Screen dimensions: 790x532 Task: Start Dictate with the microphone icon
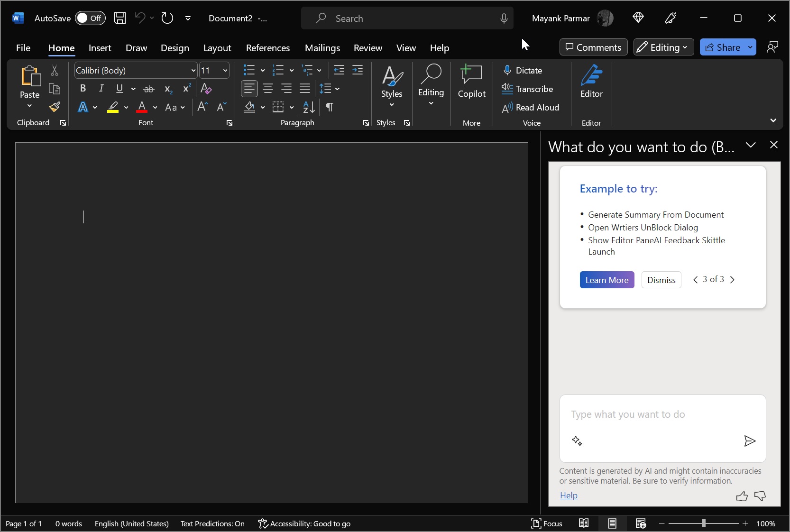pyautogui.click(x=507, y=70)
